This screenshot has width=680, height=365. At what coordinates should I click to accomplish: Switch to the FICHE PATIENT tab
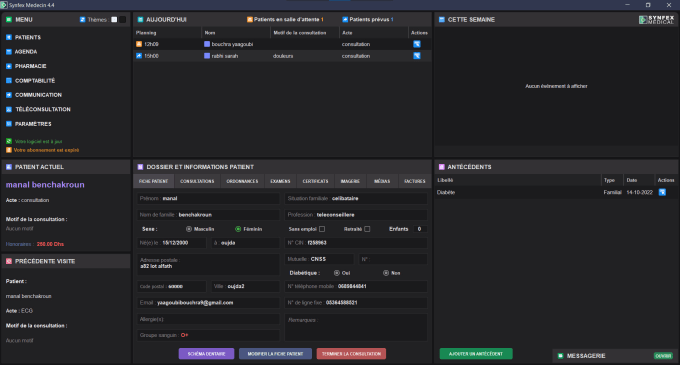tap(154, 181)
